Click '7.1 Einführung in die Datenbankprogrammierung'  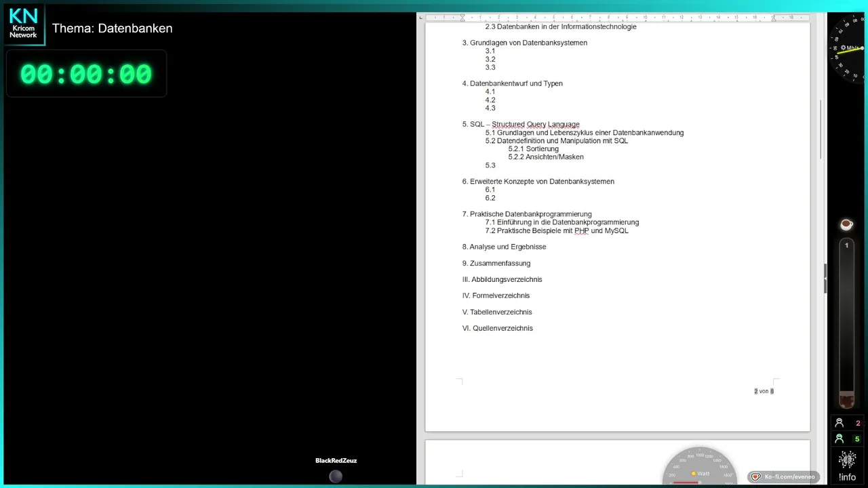(x=562, y=222)
